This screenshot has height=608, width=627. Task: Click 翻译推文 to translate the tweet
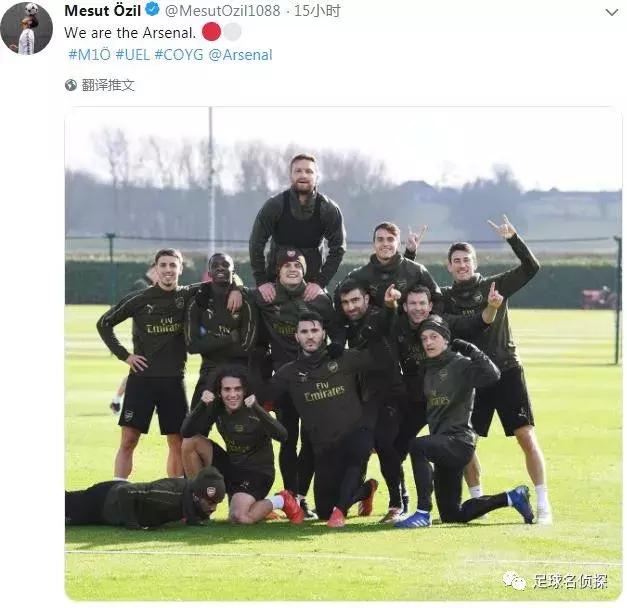click(x=108, y=85)
